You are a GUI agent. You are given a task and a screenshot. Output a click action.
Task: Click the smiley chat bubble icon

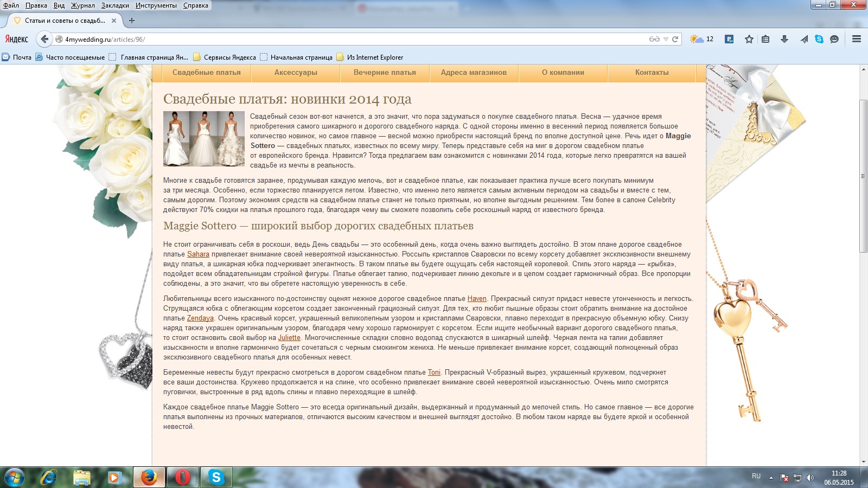[834, 39]
